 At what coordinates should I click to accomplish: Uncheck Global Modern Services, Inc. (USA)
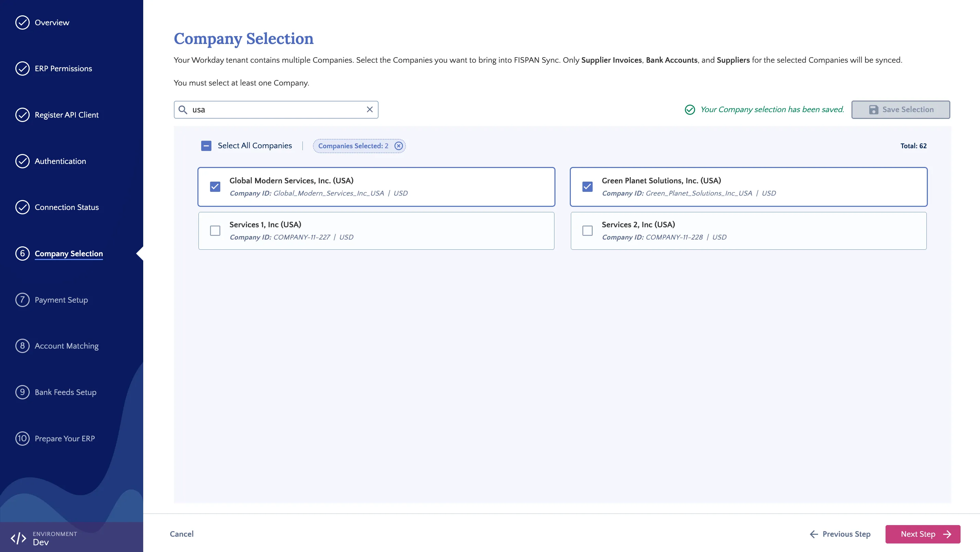215,187
